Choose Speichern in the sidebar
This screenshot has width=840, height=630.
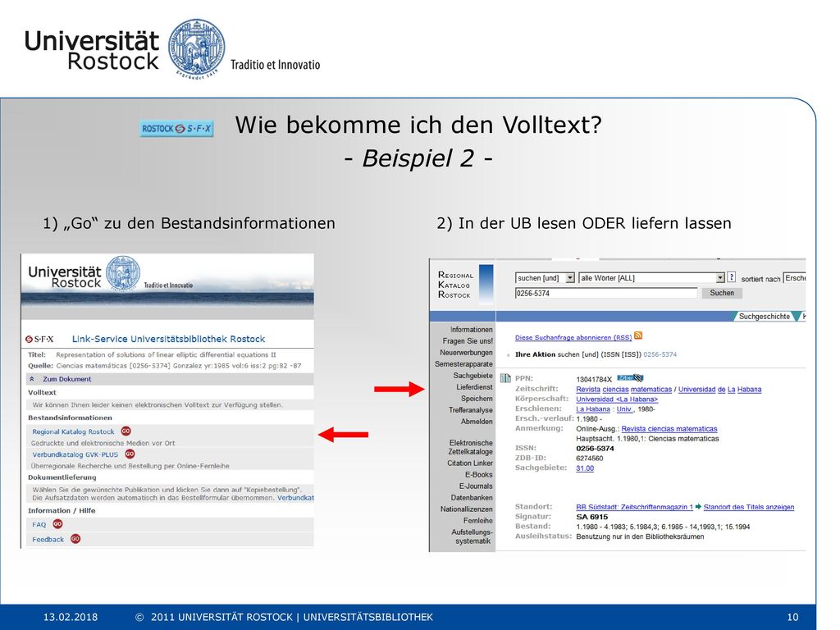click(477, 399)
